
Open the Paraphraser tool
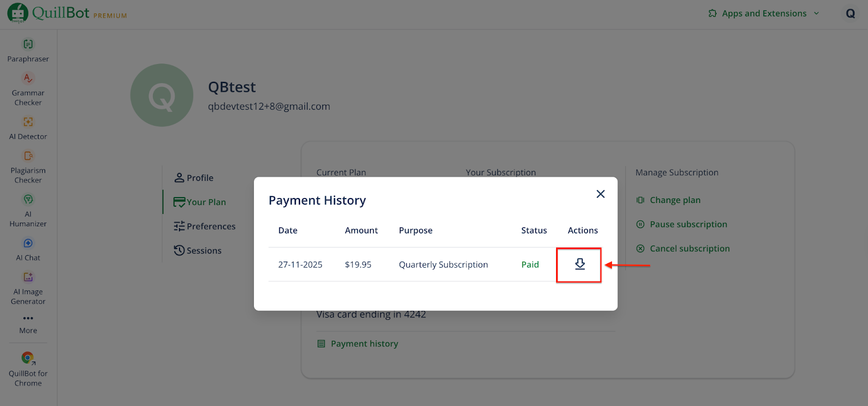28,50
